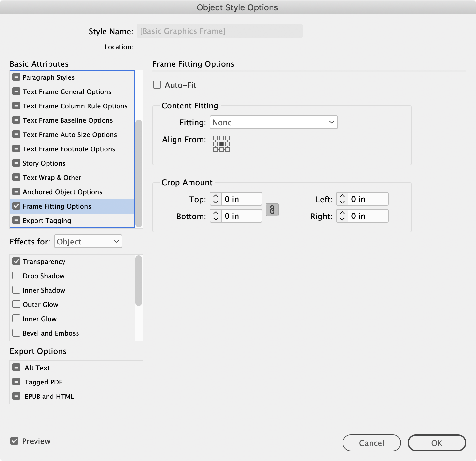Click the Top crop amount stepper arrows
The image size is (476, 461).
point(216,199)
